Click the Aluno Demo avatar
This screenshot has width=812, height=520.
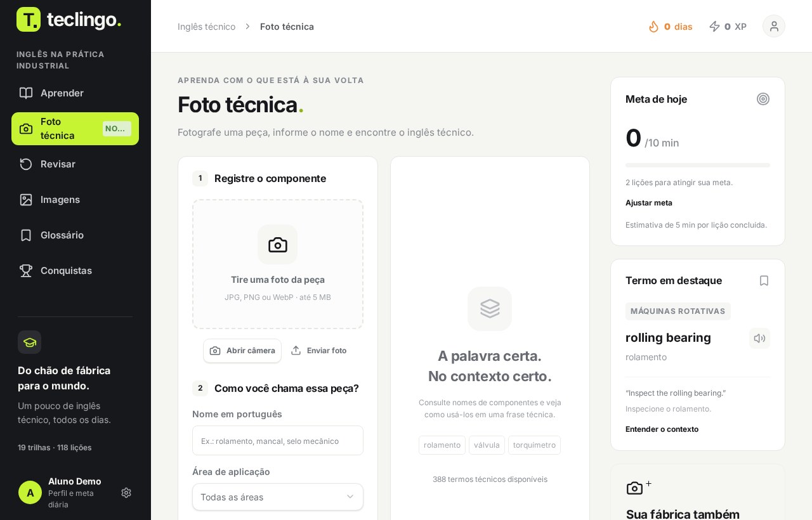tap(30, 493)
